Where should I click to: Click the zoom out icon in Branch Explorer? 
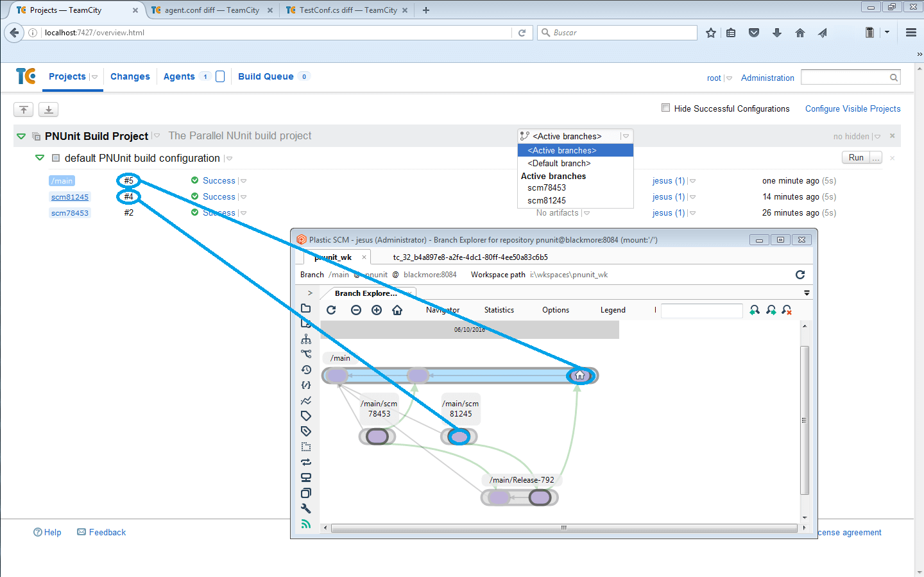pyautogui.click(x=356, y=310)
